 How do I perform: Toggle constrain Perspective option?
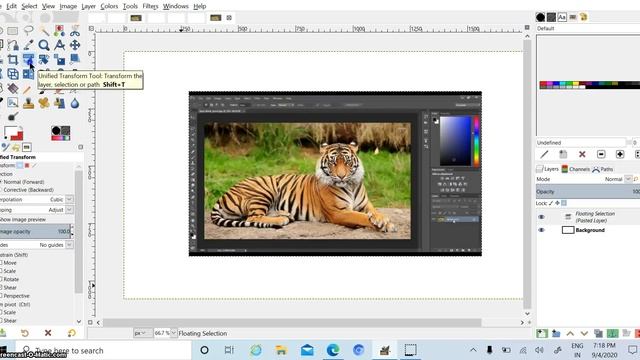tap(15, 296)
